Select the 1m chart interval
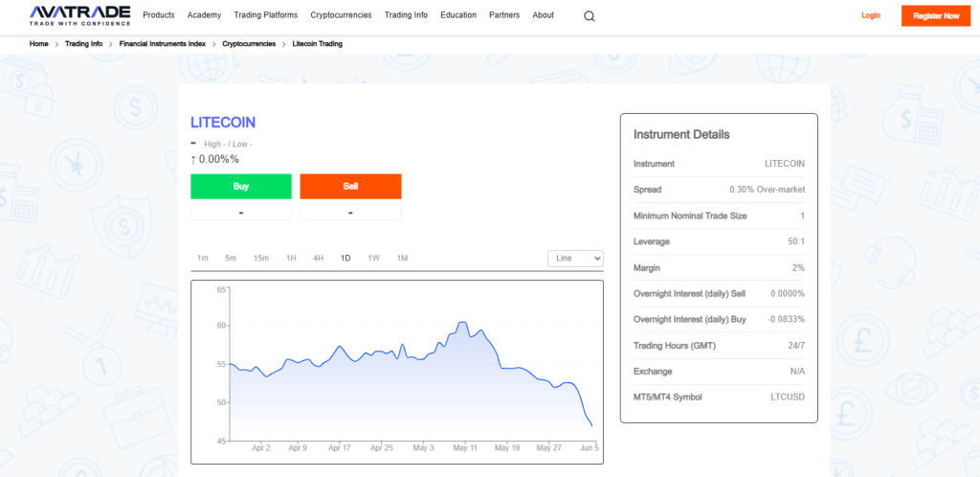The height and width of the screenshot is (477, 980). coord(203,259)
